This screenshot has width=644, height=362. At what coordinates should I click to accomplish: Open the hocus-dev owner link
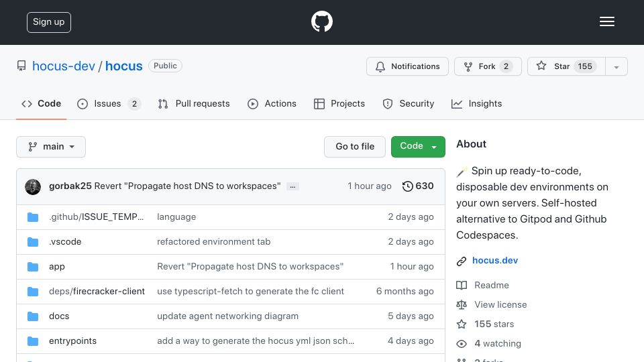click(64, 66)
